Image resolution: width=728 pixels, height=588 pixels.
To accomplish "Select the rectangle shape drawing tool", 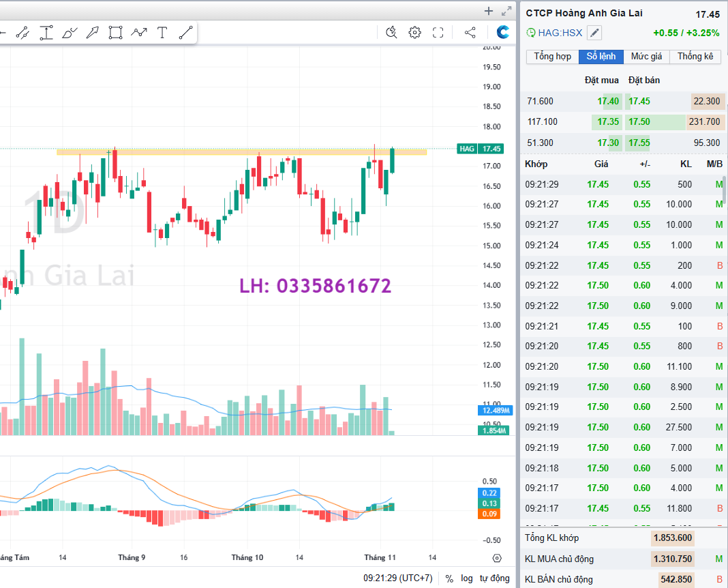I will (115, 32).
